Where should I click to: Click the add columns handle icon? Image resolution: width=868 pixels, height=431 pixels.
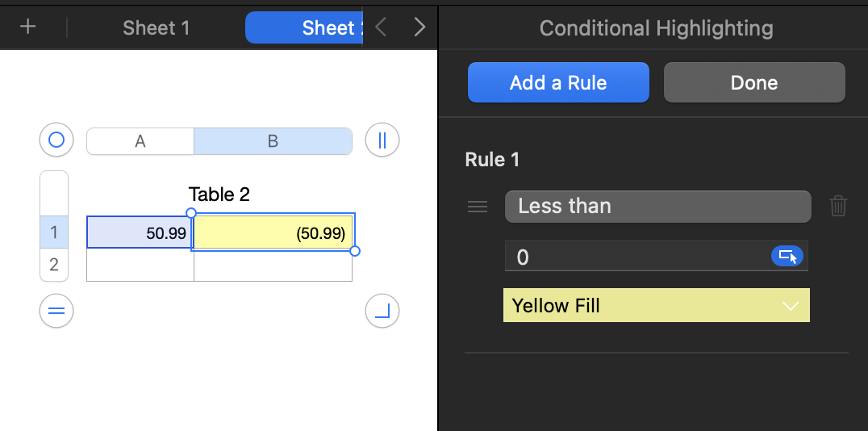(x=382, y=140)
